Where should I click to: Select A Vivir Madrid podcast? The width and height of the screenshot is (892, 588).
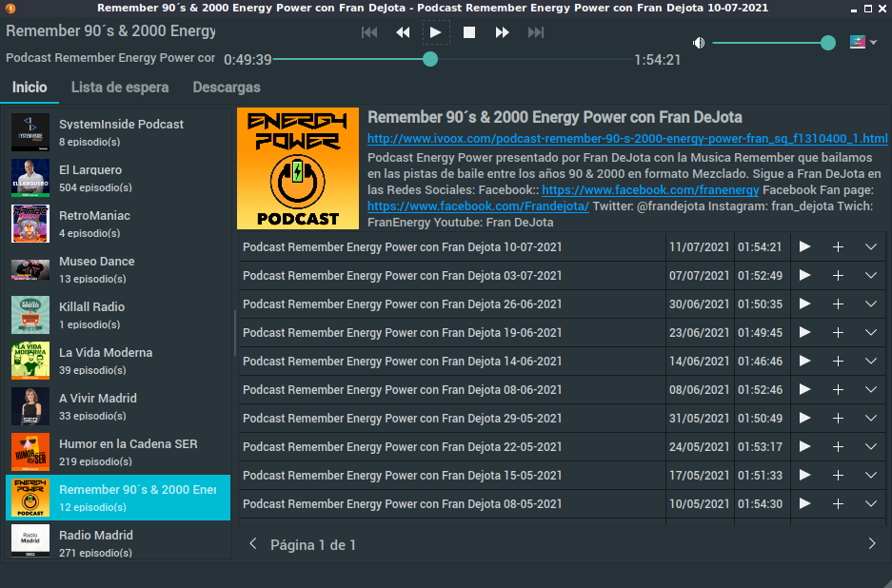point(118,406)
